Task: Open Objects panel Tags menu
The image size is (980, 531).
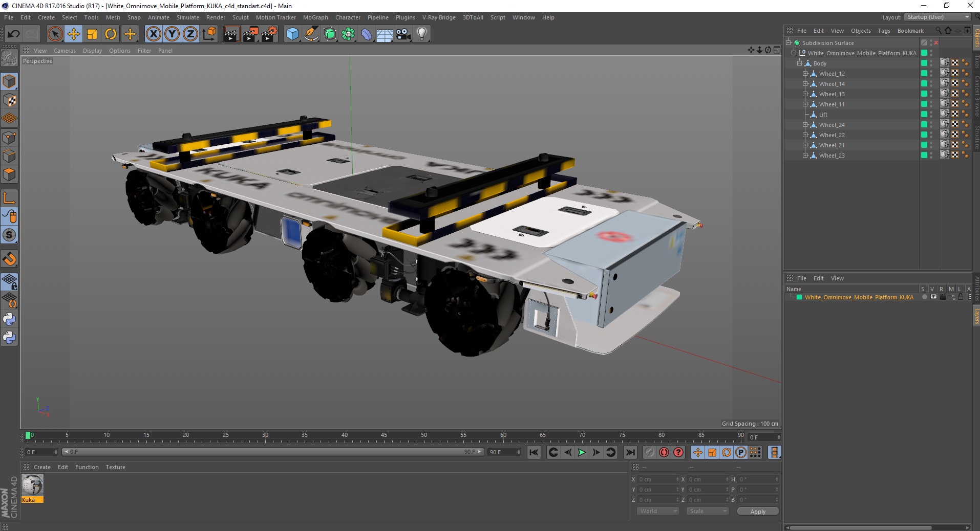Action: pos(884,31)
